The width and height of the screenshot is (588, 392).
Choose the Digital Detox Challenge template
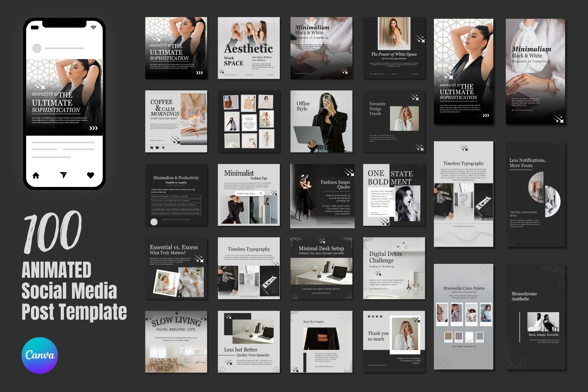click(394, 268)
